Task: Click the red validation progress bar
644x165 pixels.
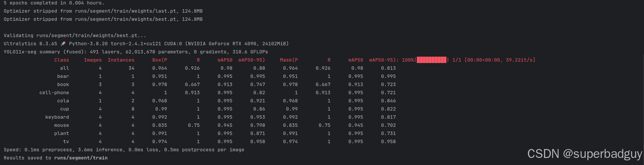Action: (432, 60)
